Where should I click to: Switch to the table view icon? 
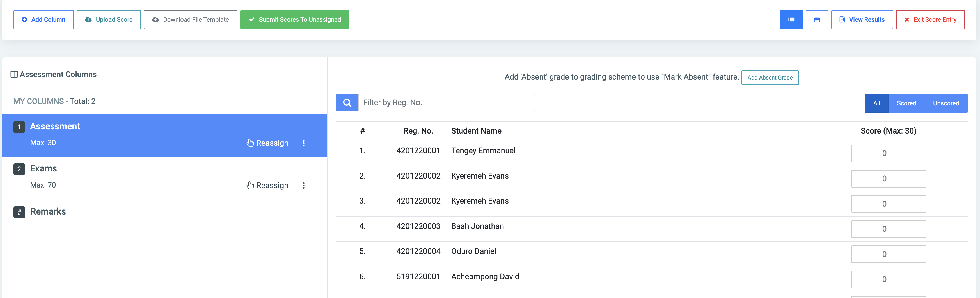(x=817, y=19)
